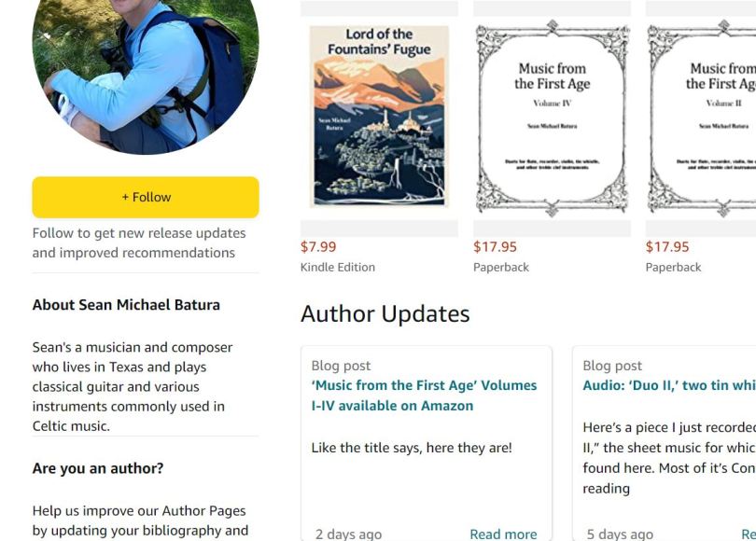
Task: Click Paperback label under Volume IV
Action: tap(501, 267)
